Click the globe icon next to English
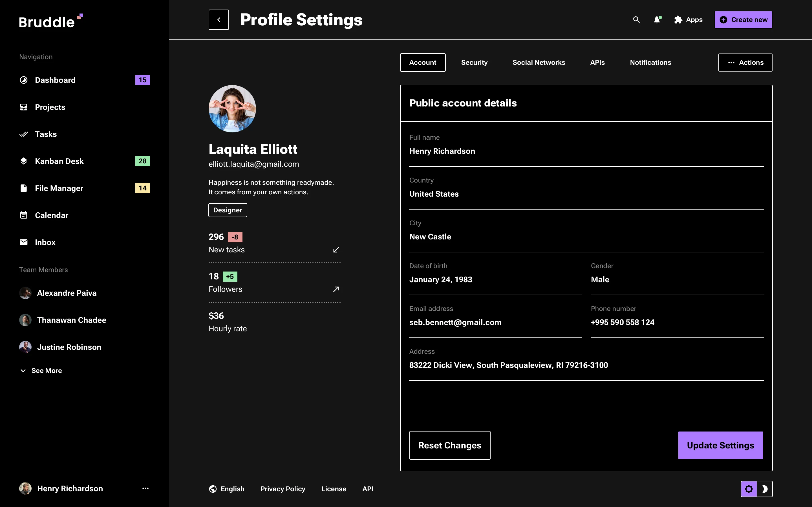This screenshot has width=812, height=507. 213,489
